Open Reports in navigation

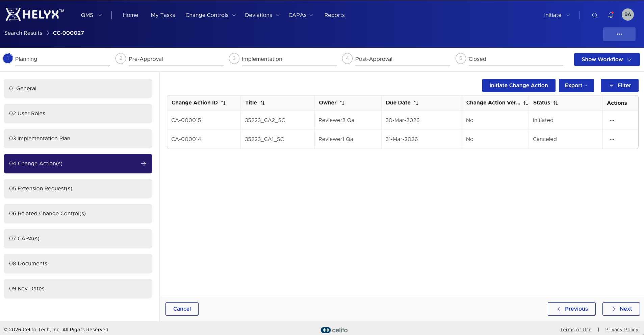point(334,15)
